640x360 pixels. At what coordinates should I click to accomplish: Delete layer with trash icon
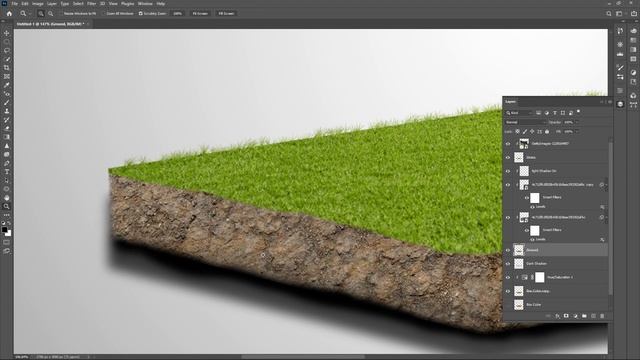tap(602, 316)
